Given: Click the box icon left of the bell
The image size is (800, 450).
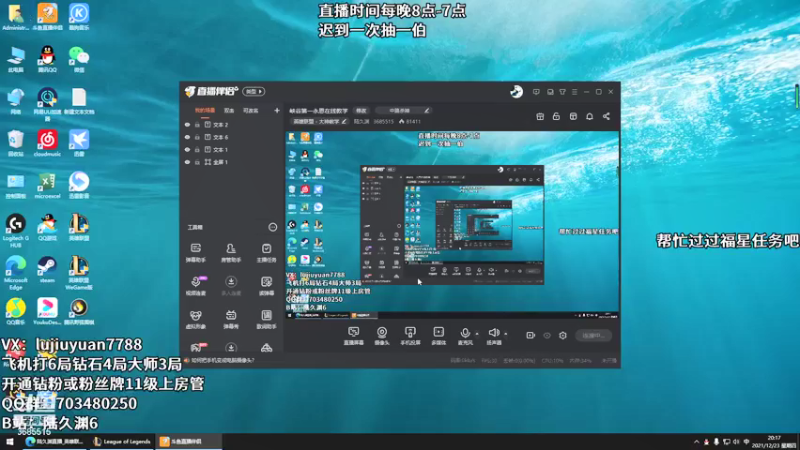Looking at the screenshot, I should pyautogui.click(x=573, y=116).
